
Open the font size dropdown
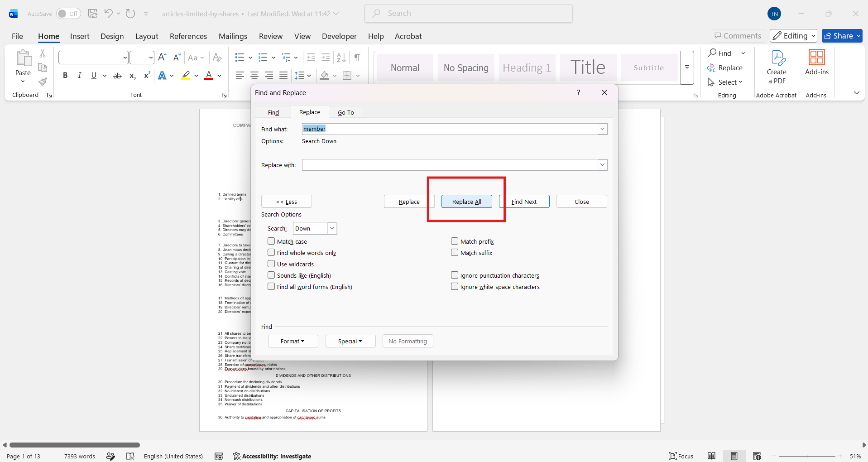pyautogui.click(x=151, y=58)
